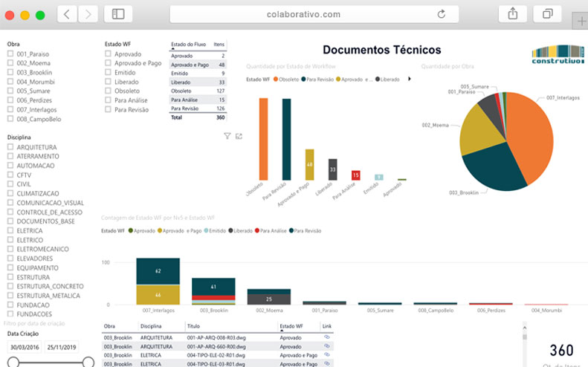The height and width of the screenshot is (367, 588).
Task: Click the browser forward arrow
Action: 88,14
